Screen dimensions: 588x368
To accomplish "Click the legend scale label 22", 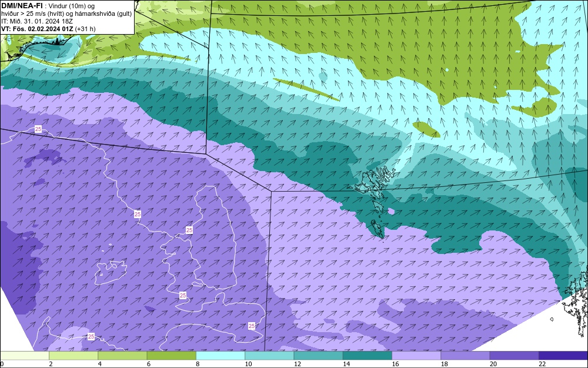I will (x=542, y=364).
